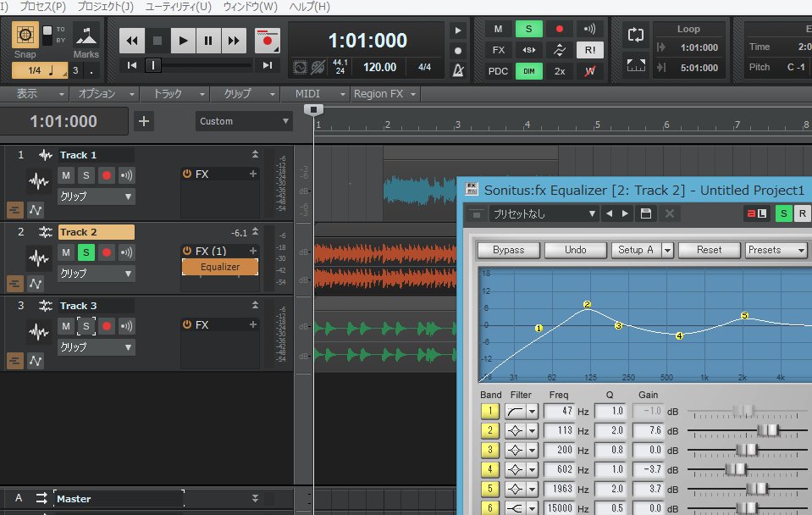Open the Marks marker module icon
This screenshot has width=812, height=515.
(86, 36)
